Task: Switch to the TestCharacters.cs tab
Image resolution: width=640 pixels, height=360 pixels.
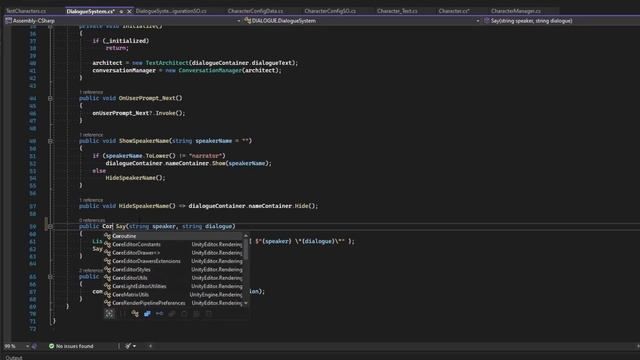Action: pyautogui.click(x=26, y=11)
